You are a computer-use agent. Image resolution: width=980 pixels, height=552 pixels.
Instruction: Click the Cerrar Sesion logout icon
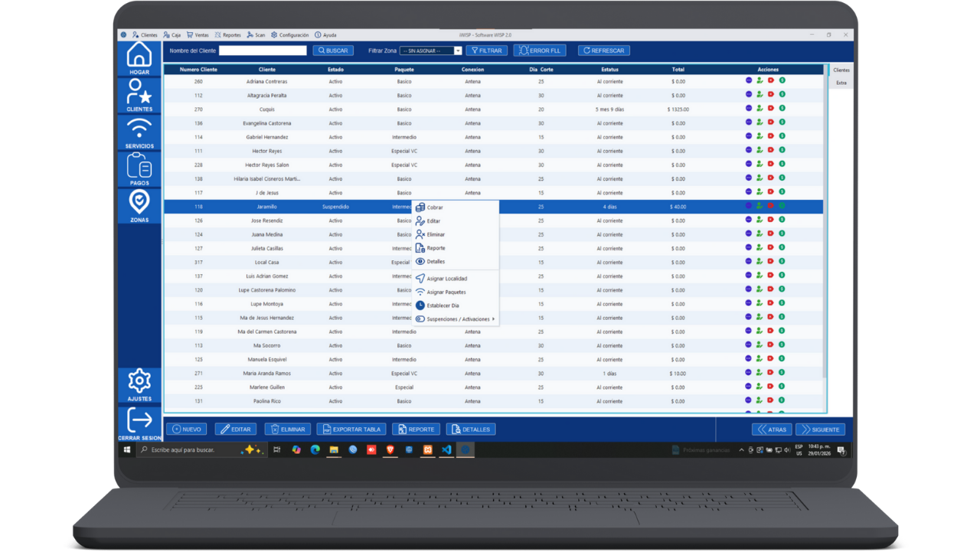139,423
